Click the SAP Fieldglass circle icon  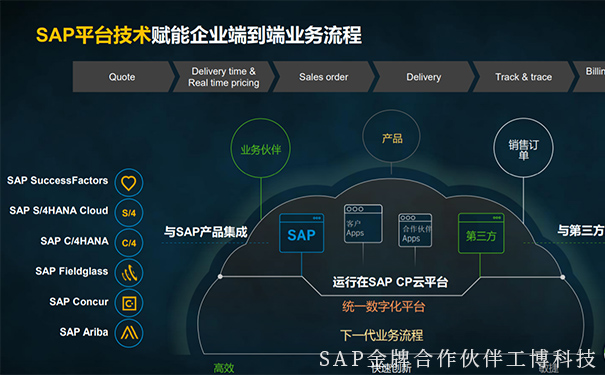(129, 273)
